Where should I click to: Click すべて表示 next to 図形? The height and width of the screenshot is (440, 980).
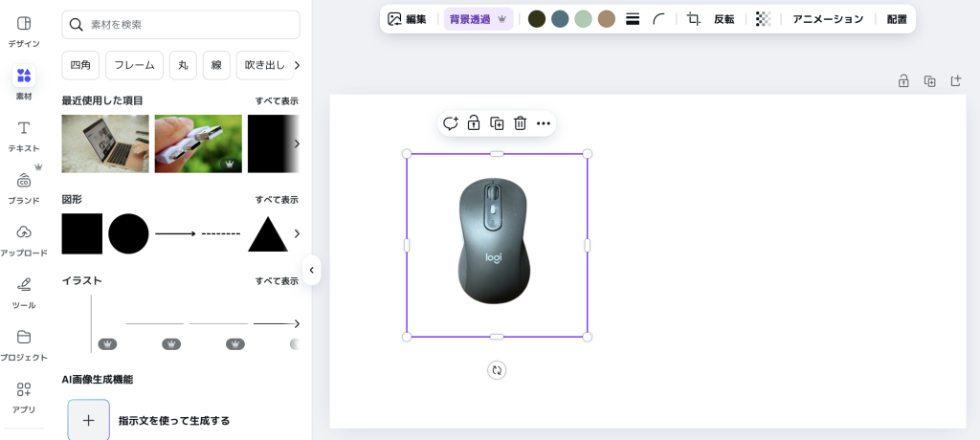coord(277,200)
